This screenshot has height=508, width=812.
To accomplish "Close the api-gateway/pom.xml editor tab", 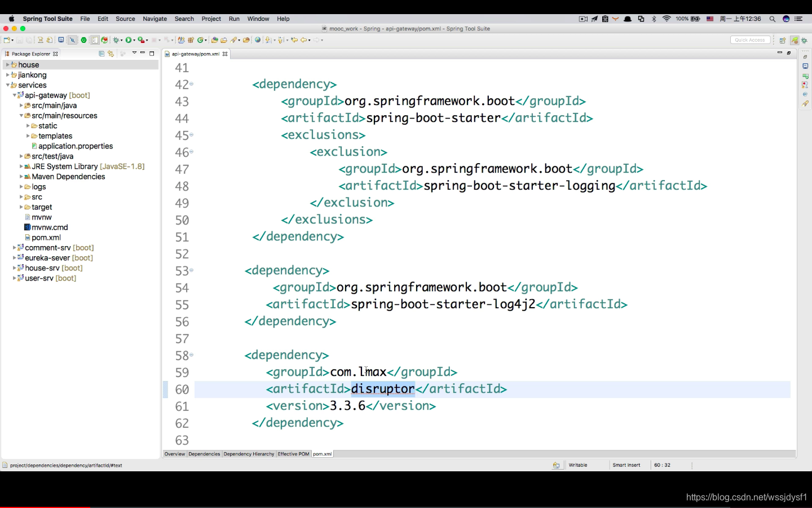I will coord(225,54).
